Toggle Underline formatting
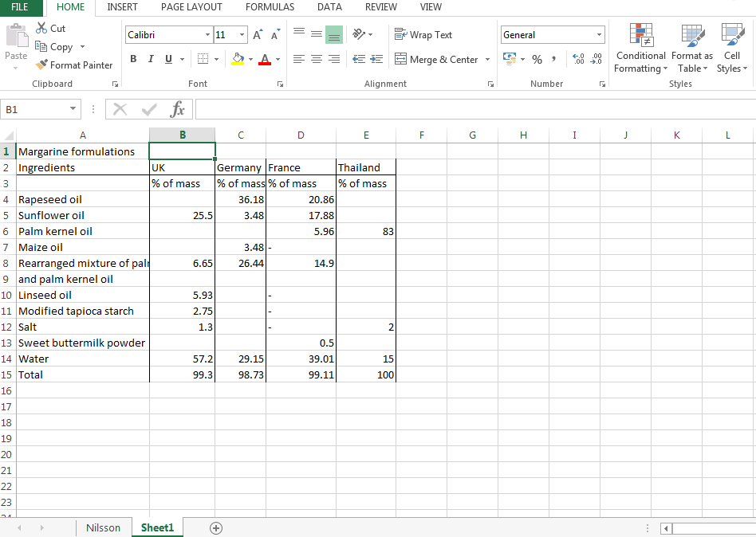This screenshot has width=756, height=537. [168, 59]
